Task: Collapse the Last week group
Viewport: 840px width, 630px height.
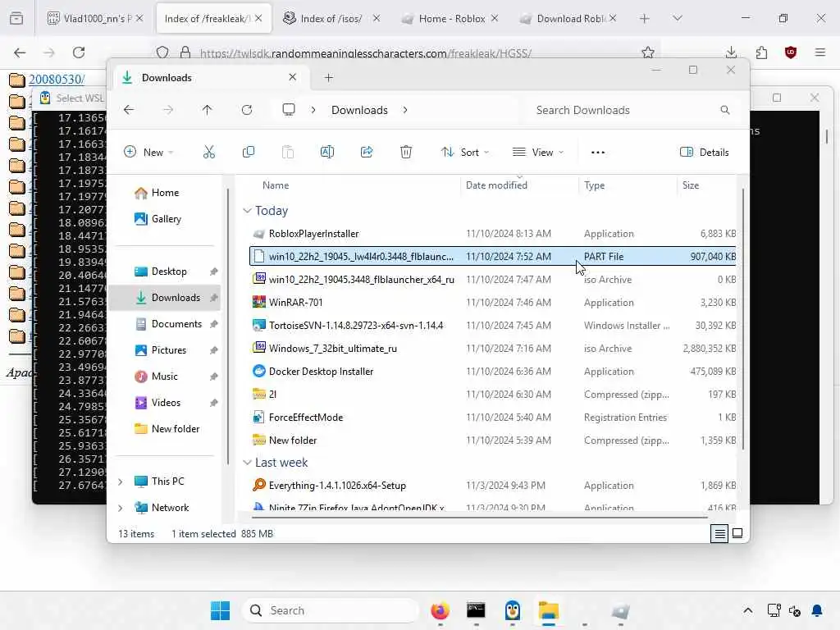Action: pos(247,463)
